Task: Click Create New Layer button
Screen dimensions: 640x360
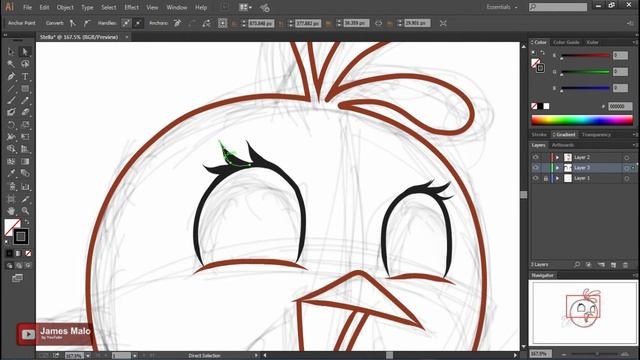Action: pyautogui.click(x=613, y=265)
